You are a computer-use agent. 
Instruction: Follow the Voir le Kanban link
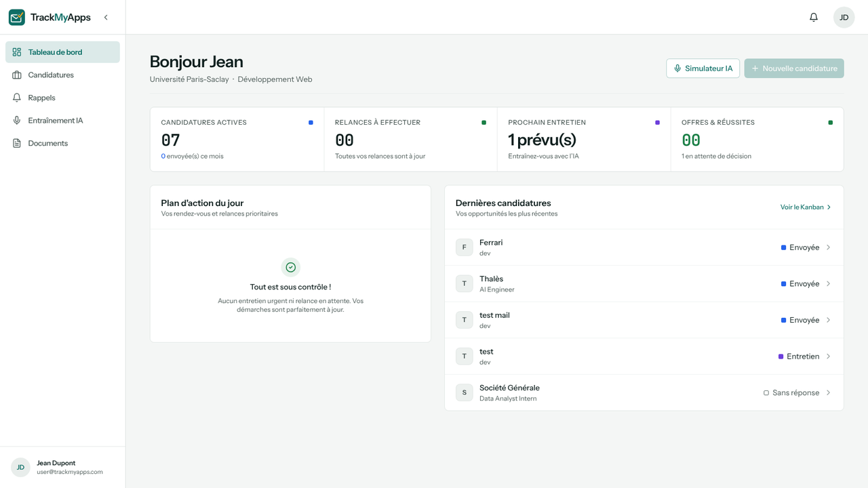coord(806,207)
